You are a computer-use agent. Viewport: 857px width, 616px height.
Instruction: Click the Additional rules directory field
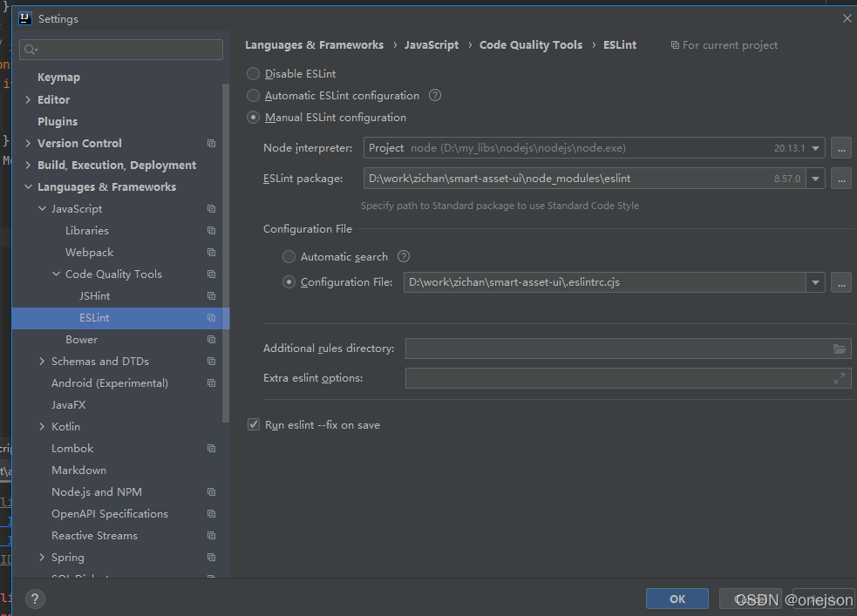628,349
